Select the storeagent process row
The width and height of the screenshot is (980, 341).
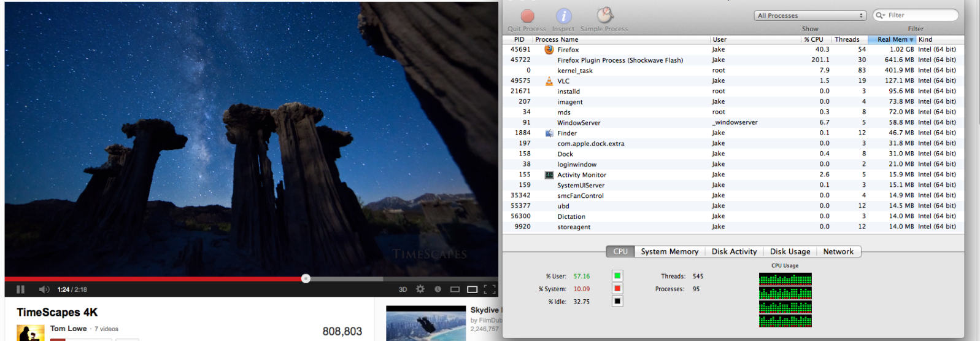[733, 227]
